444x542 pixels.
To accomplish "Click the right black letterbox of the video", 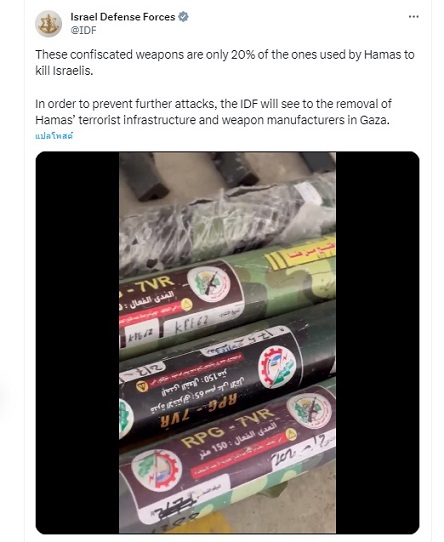I will (x=377, y=343).
